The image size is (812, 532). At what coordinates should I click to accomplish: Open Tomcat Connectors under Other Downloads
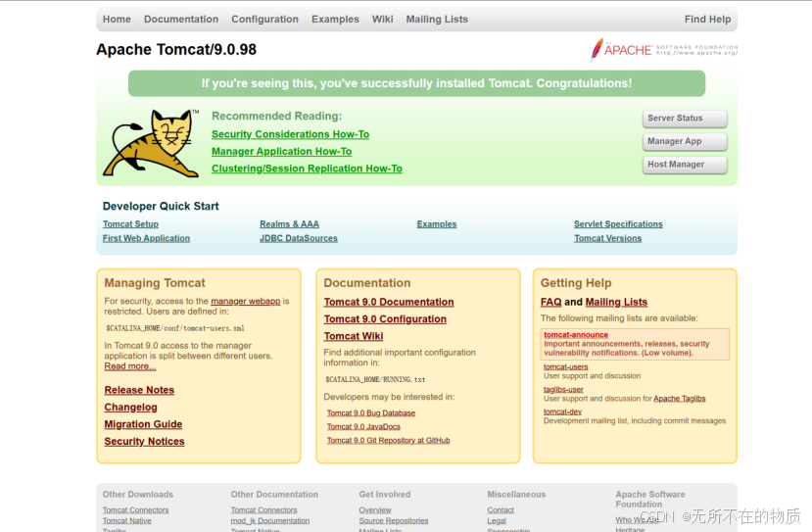(x=136, y=510)
